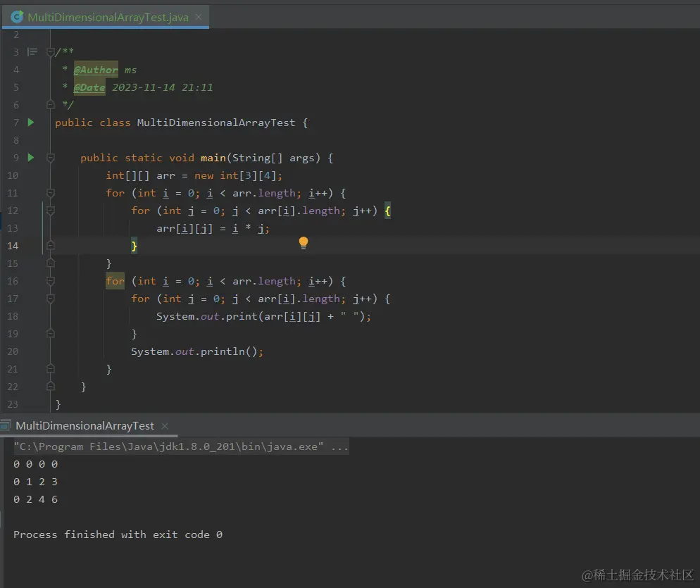700x588 pixels.
Task: Click fold end marker on line 21
Action: pos(51,369)
